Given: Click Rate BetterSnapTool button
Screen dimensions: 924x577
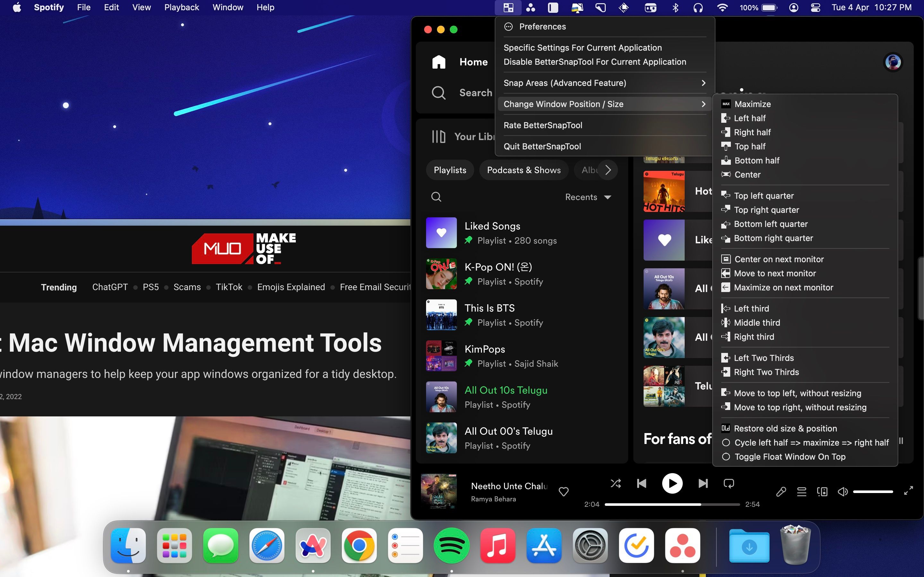Looking at the screenshot, I should click(542, 125).
